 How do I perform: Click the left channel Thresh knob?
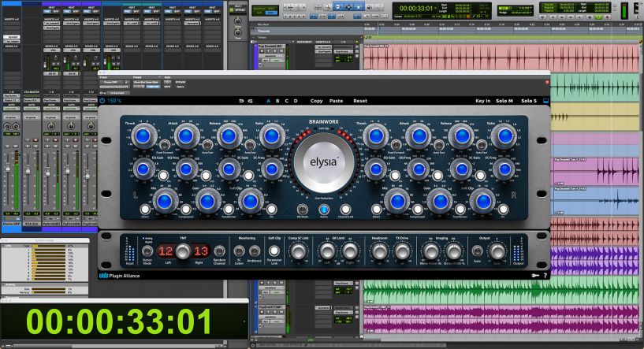coord(143,136)
